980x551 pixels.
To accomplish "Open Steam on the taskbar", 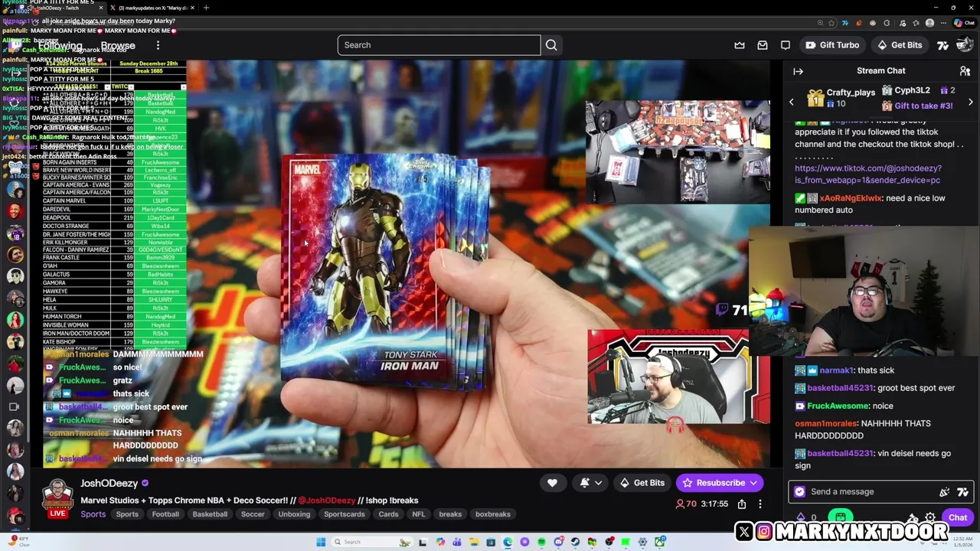I will [576, 542].
